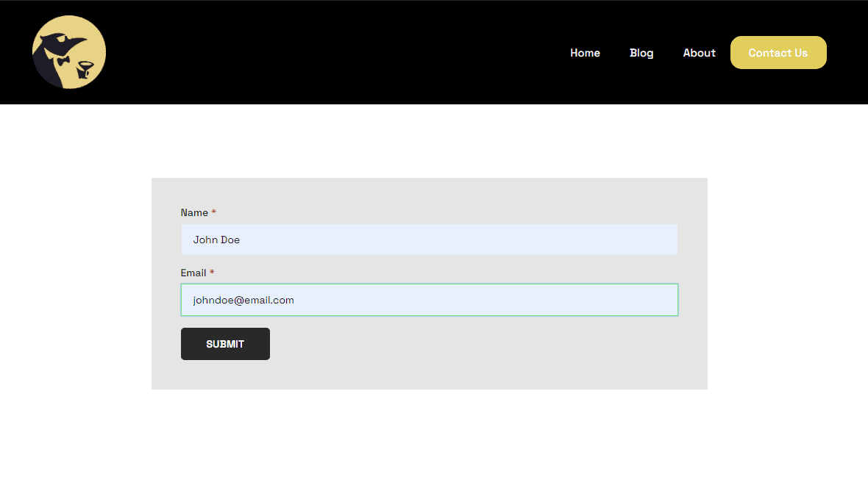The width and height of the screenshot is (868, 485).
Task: Place cursor on the johndoe@email.com text
Action: click(243, 300)
